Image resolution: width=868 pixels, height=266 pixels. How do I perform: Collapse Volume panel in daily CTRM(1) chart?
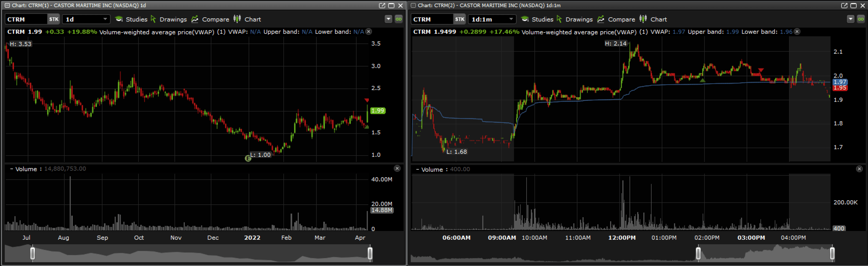coord(11,169)
